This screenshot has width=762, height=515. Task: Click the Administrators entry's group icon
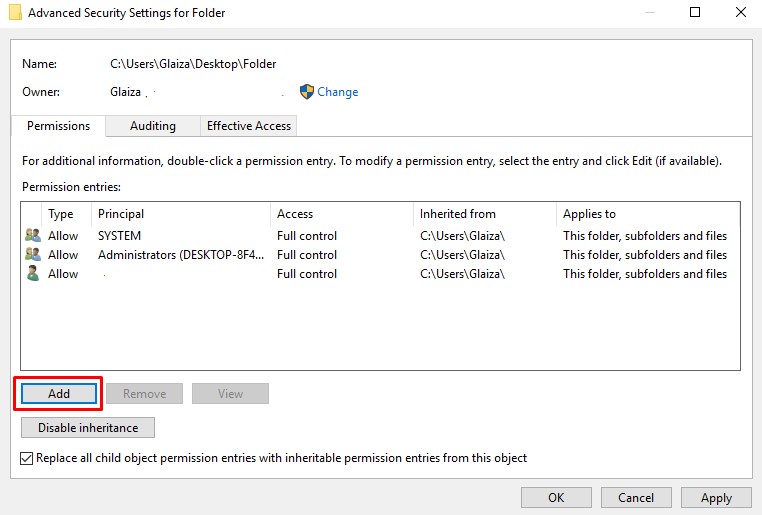click(33, 255)
